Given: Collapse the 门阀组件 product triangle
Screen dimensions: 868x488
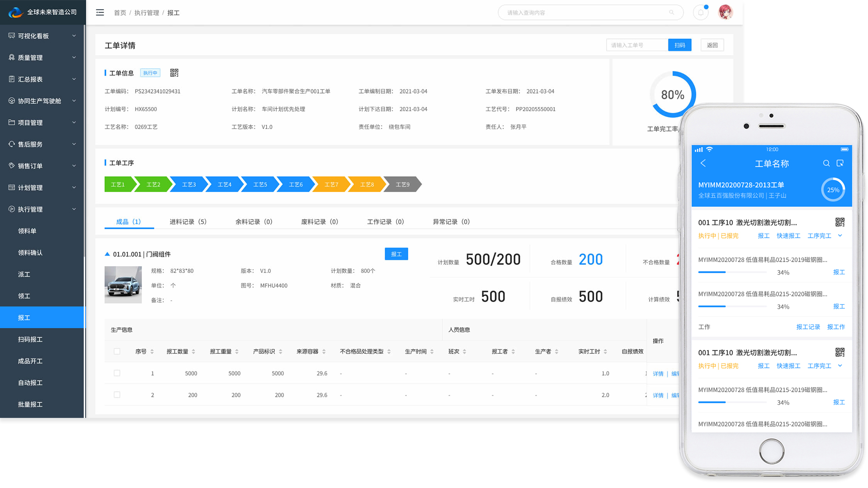Looking at the screenshot, I should pyautogui.click(x=107, y=254).
